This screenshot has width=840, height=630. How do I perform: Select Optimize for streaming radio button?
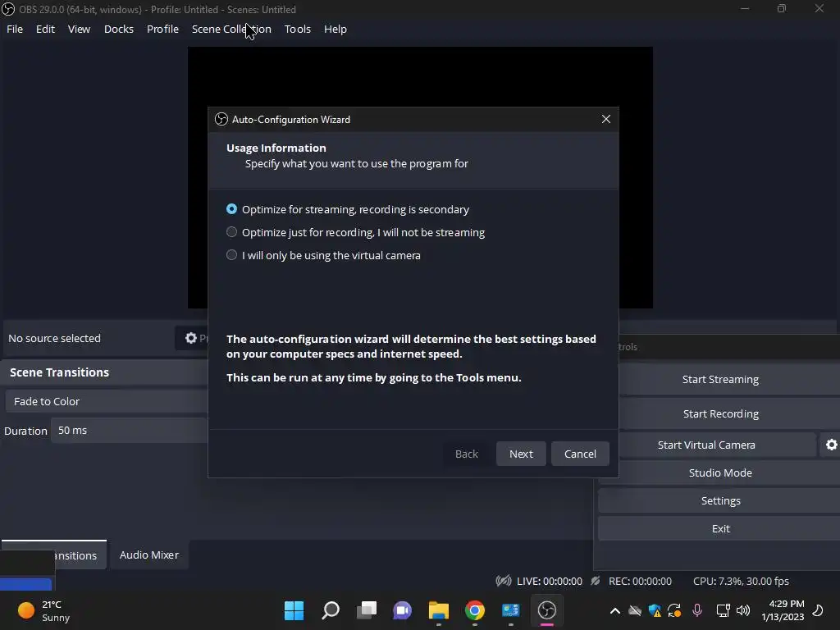(231, 209)
